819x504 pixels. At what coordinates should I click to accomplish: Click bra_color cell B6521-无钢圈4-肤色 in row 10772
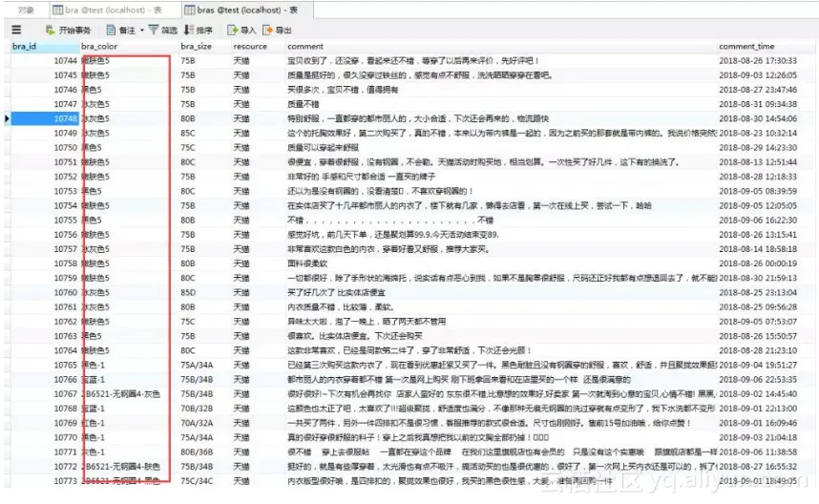(x=121, y=467)
